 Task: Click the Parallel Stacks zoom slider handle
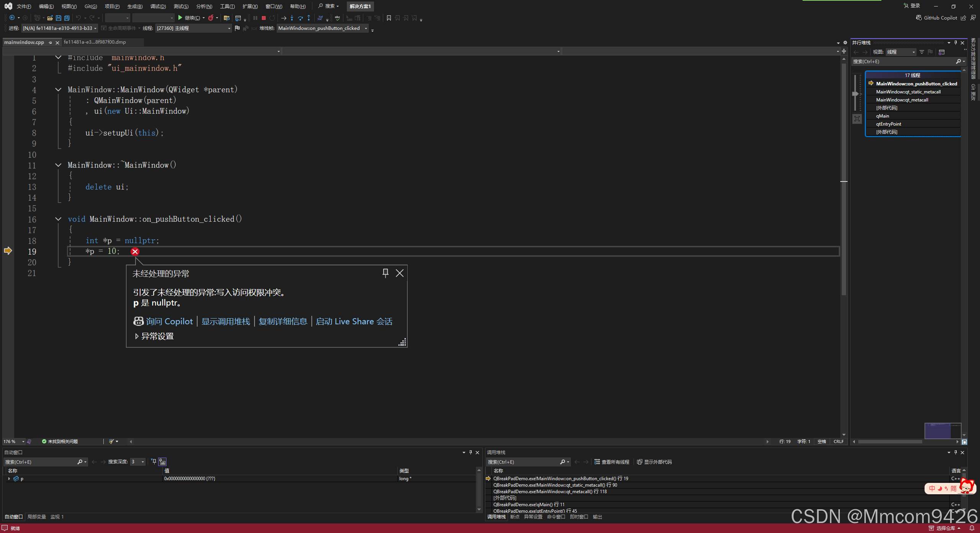[x=855, y=93]
